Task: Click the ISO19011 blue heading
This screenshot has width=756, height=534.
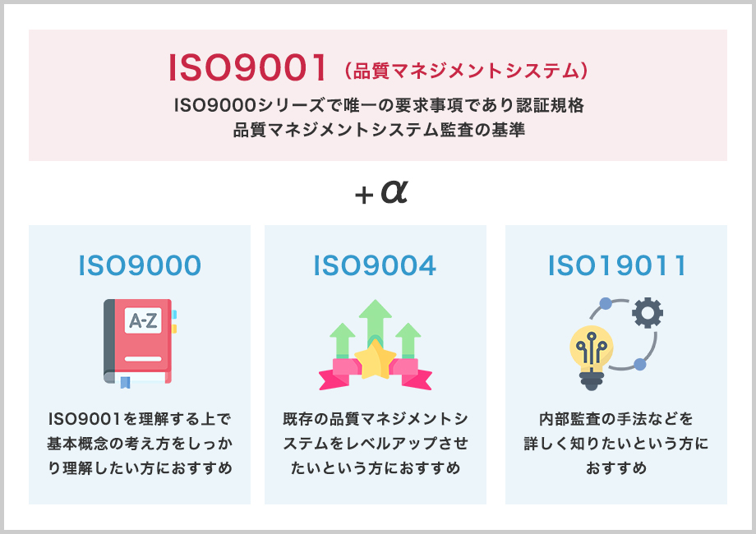Action: (617, 265)
